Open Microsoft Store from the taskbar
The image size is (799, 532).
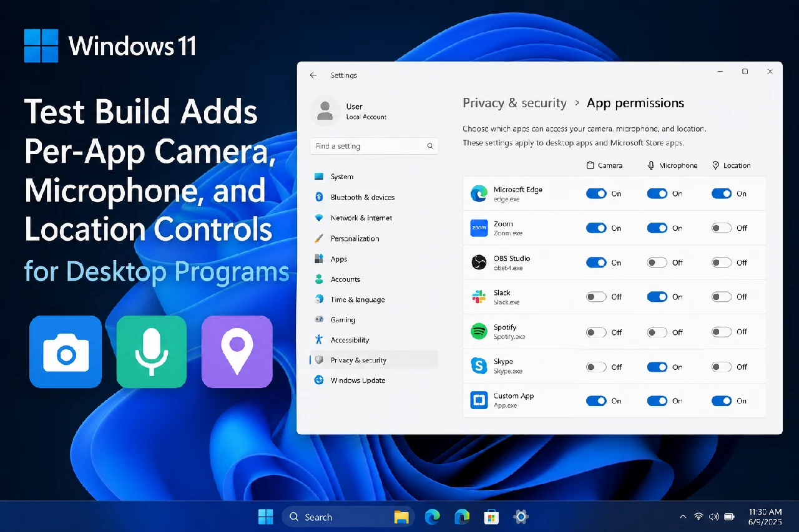[491, 517]
